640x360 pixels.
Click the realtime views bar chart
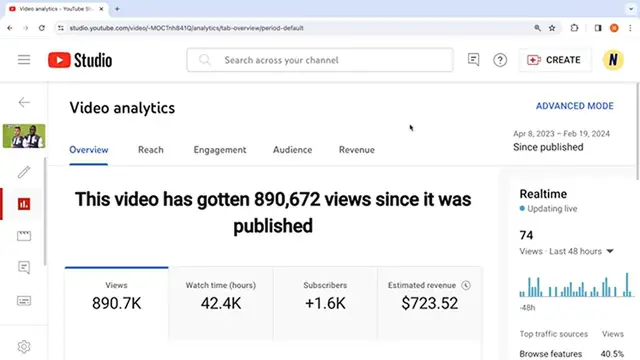tap(576, 284)
